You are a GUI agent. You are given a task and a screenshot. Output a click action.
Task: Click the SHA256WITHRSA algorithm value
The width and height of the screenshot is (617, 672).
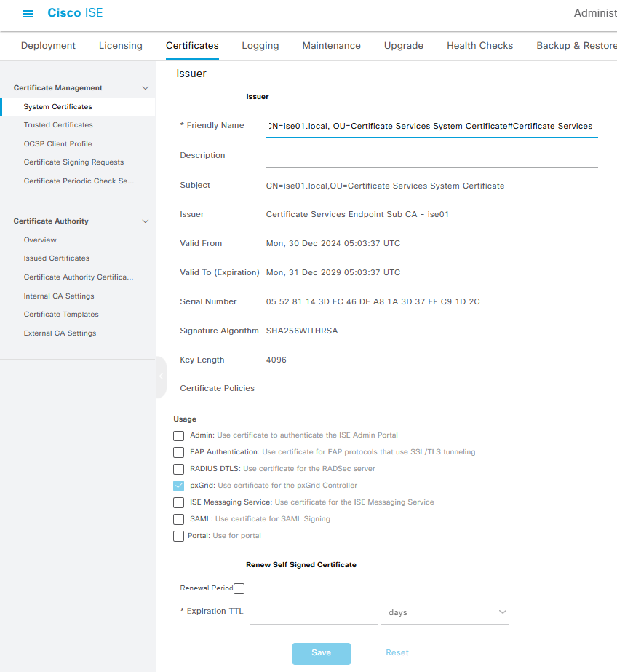point(302,331)
